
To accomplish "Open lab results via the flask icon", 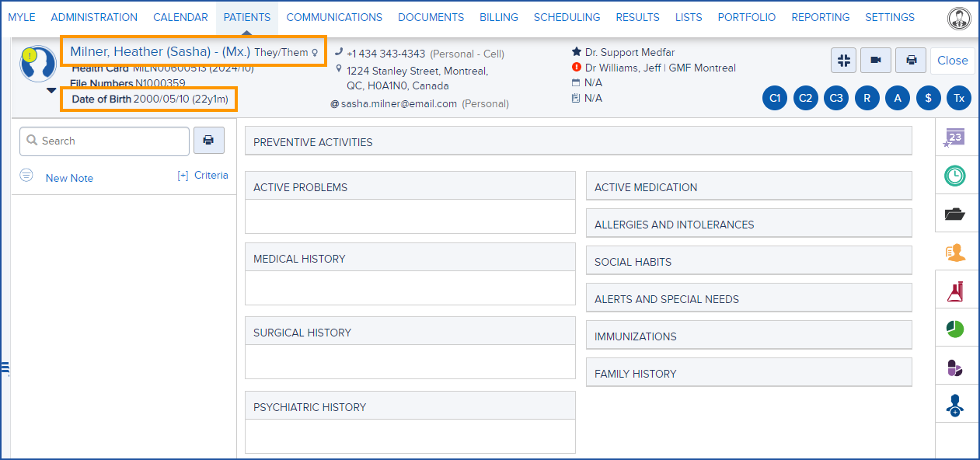I will 957,289.
